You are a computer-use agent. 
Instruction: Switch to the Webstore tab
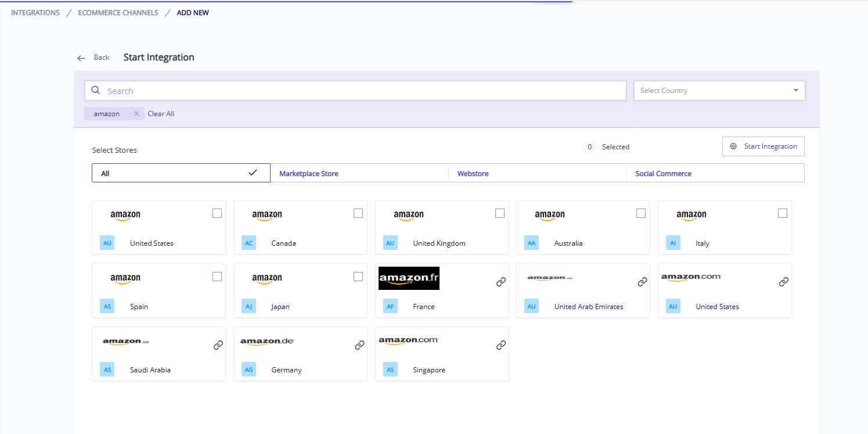pos(538,173)
